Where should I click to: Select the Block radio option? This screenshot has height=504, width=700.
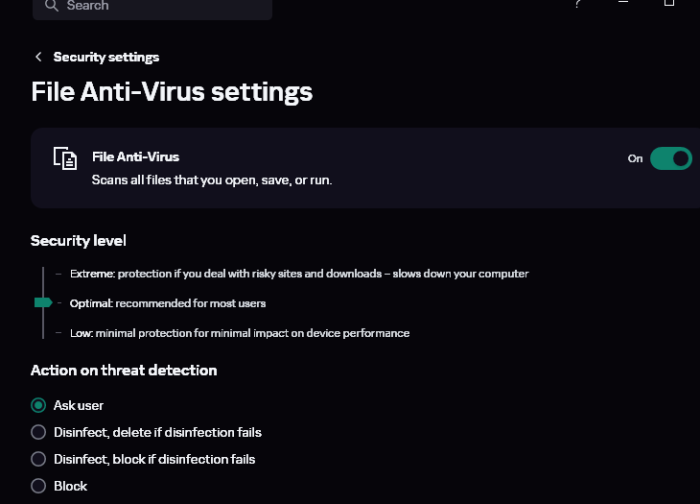tap(39, 486)
